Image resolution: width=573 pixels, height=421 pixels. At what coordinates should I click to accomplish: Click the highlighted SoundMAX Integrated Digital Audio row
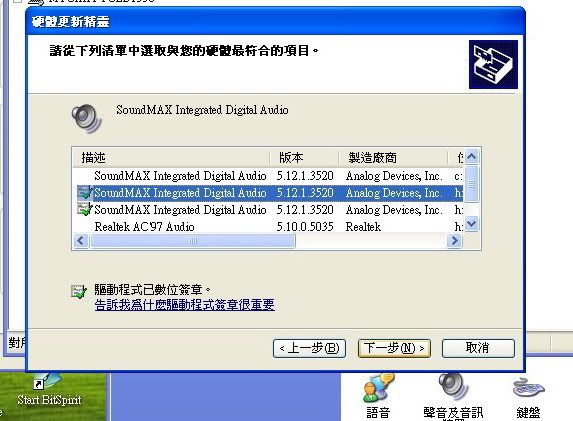click(269, 193)
